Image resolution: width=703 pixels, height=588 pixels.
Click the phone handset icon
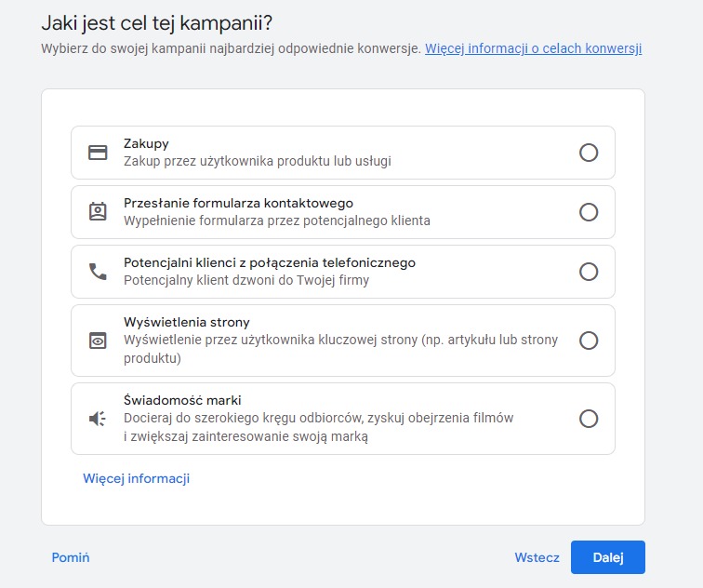(x=98, y=272)
